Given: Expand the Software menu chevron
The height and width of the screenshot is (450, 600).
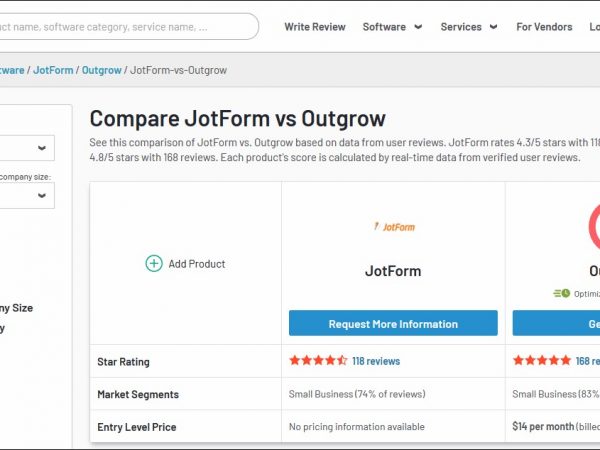Looking at the screenshot, I should (418, 27).
